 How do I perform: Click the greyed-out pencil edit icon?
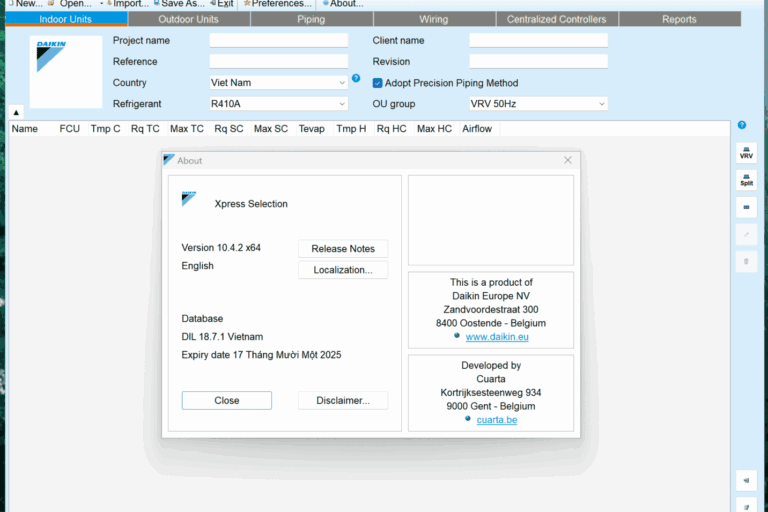746,234
